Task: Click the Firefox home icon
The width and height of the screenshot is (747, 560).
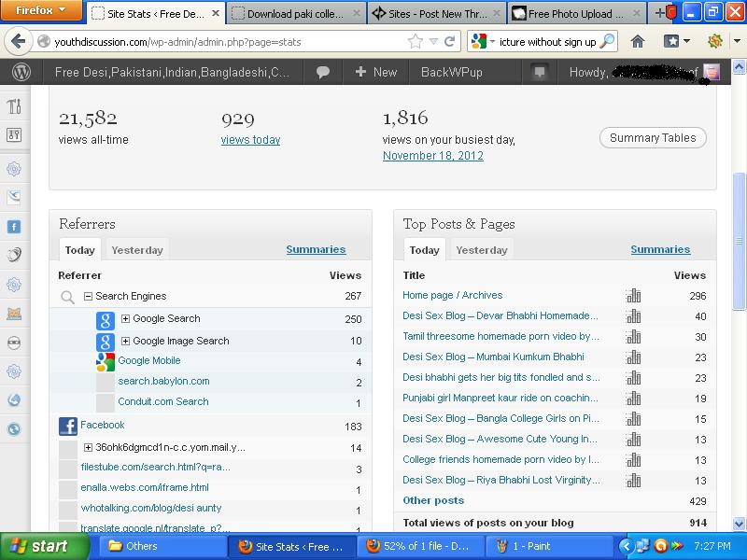Action: click(x=638, y=42)
